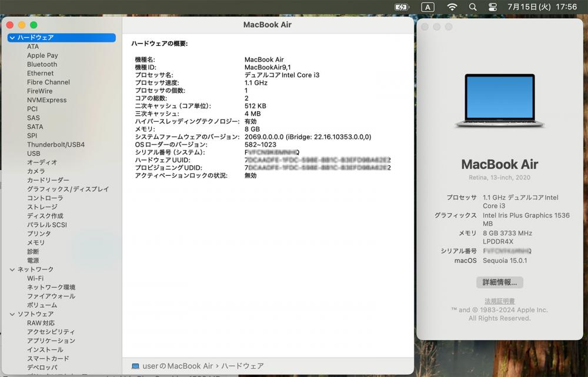Open the input source A icon
This screenshot has width=588, height=377.
click(x=427, y=7)
